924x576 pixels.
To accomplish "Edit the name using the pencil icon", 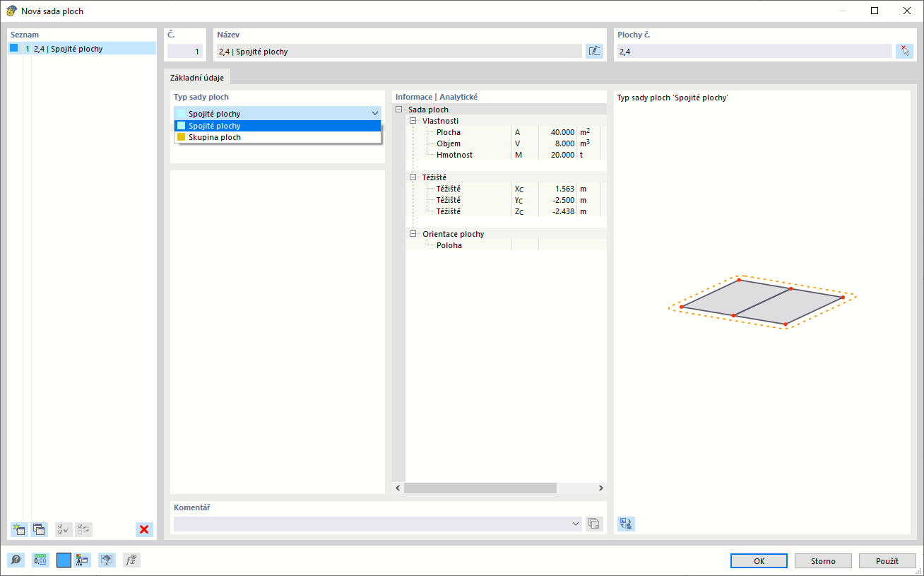I will tap(594, 51).
